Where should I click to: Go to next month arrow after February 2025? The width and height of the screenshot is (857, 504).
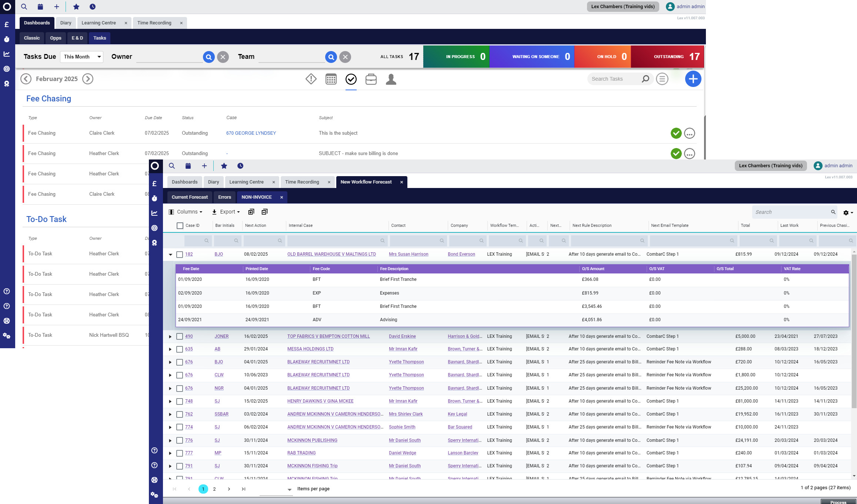tap(88, 79)
